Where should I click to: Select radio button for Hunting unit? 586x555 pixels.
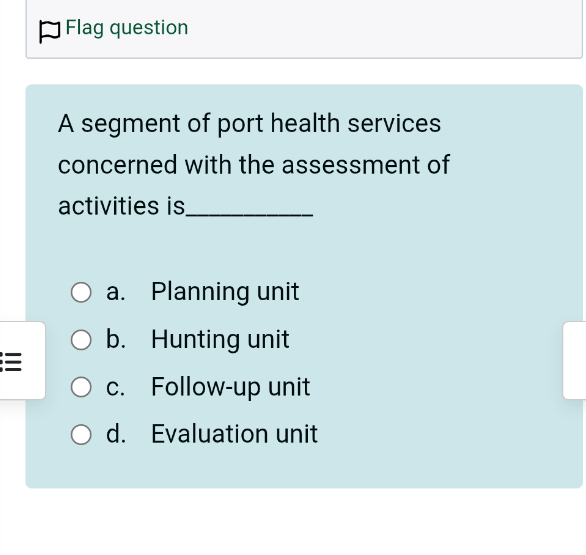tap(81, 340)
